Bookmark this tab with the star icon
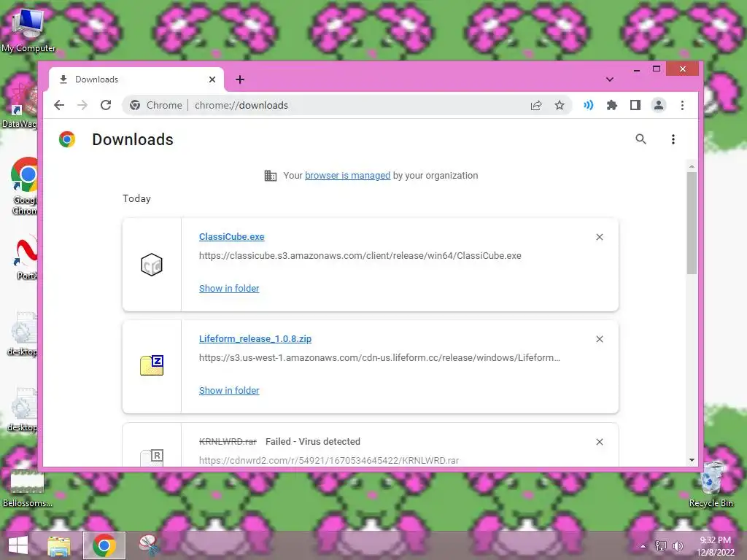747x560 pixels. click(560, 105)
